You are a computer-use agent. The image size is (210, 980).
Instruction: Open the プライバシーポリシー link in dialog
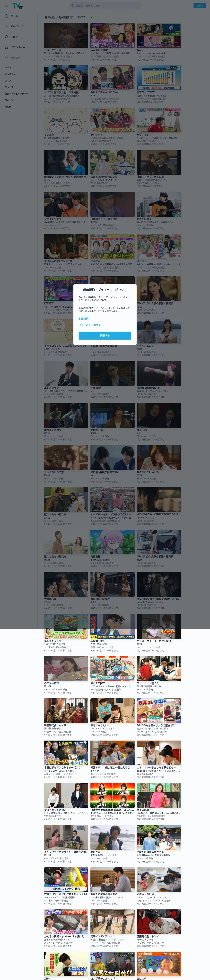click(x=91, y=325)
